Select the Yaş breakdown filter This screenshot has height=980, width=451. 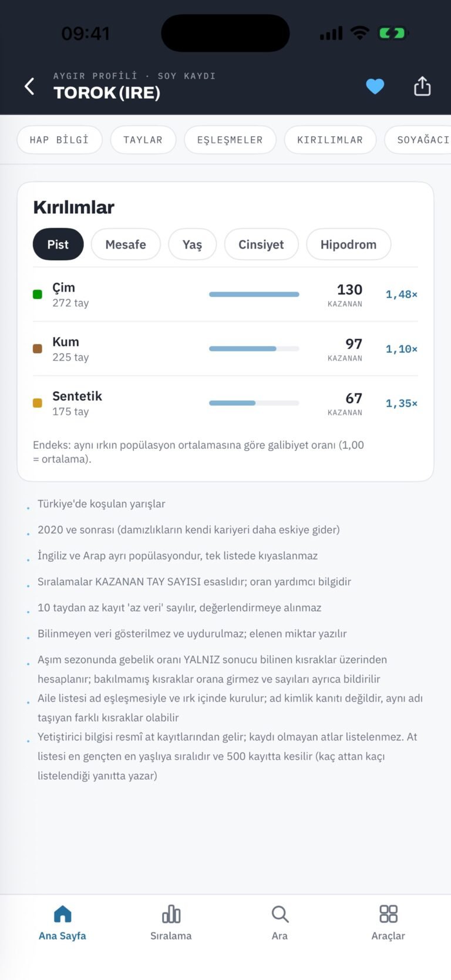coord(192,244)
